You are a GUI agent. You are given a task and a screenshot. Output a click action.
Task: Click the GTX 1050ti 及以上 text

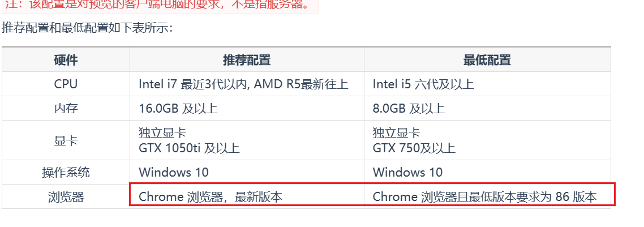click(190, 148)
